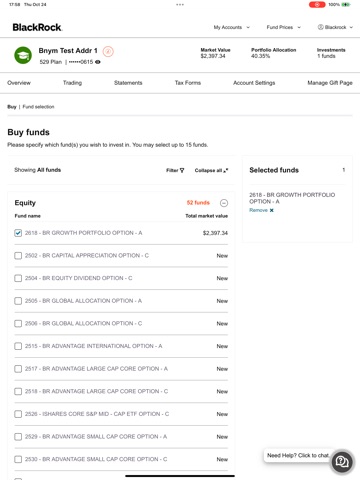Collapse the Equity section with the minus icon
The height and width of the screenshot is (480, 360).
click(224, 203)
